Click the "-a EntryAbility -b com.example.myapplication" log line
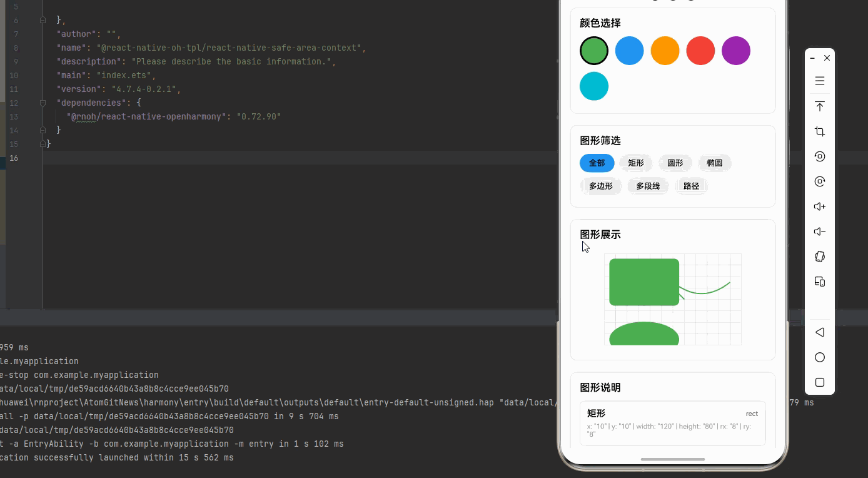The image size is (868, 478). coord(171,444)
